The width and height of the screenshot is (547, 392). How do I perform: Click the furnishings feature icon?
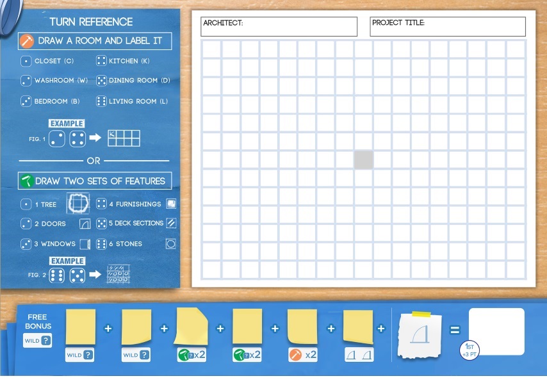tap(171, 204)
